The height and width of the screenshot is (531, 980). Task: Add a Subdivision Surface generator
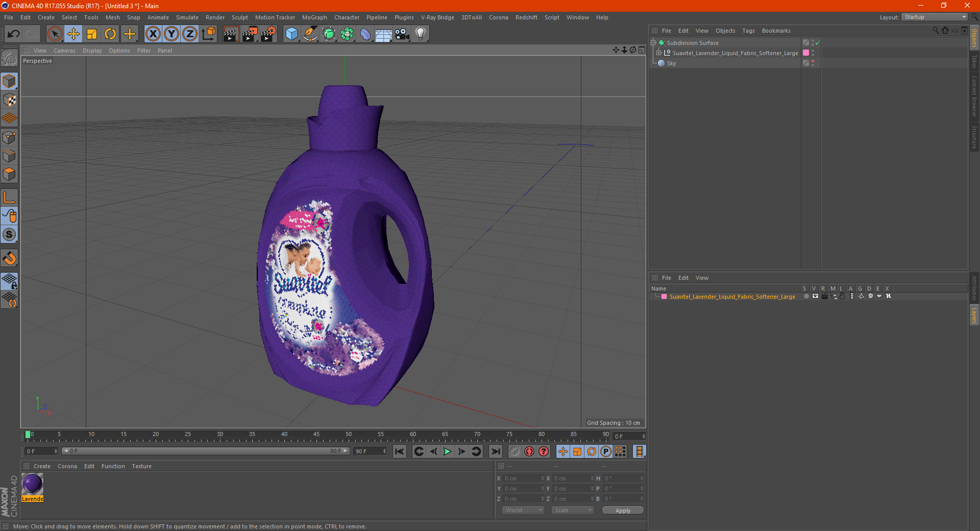pos(329,34)
